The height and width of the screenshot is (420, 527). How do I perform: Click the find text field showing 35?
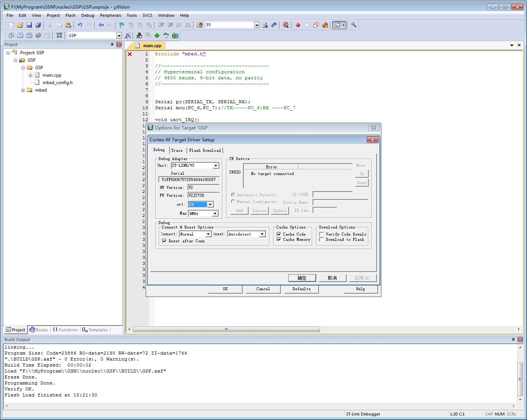(x=229, y=25)
